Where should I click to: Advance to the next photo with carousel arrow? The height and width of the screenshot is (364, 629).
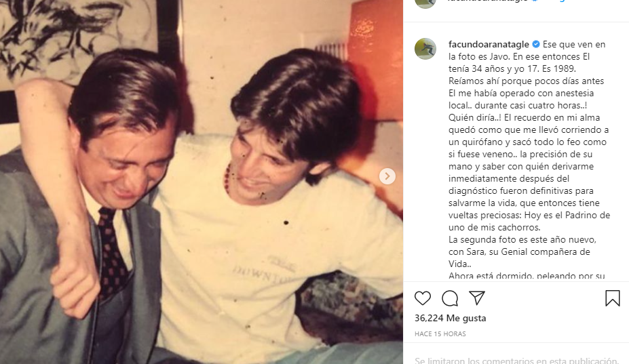[387, 176]
